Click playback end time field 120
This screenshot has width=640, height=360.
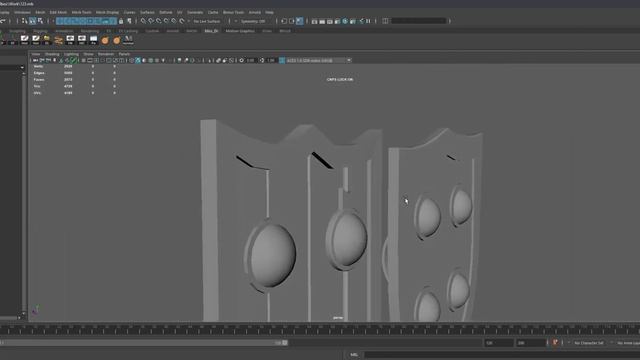tap(498, 343)
